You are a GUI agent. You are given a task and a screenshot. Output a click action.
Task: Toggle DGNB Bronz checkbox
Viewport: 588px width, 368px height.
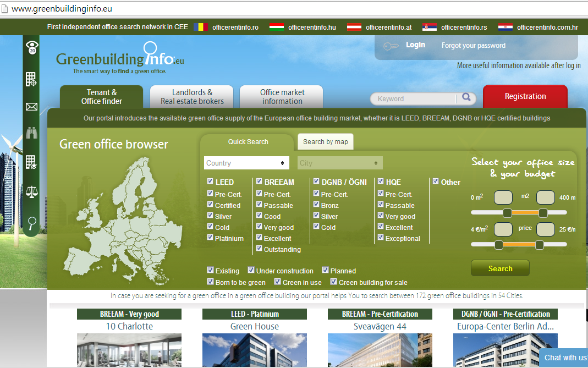click(x=316, y=204)
